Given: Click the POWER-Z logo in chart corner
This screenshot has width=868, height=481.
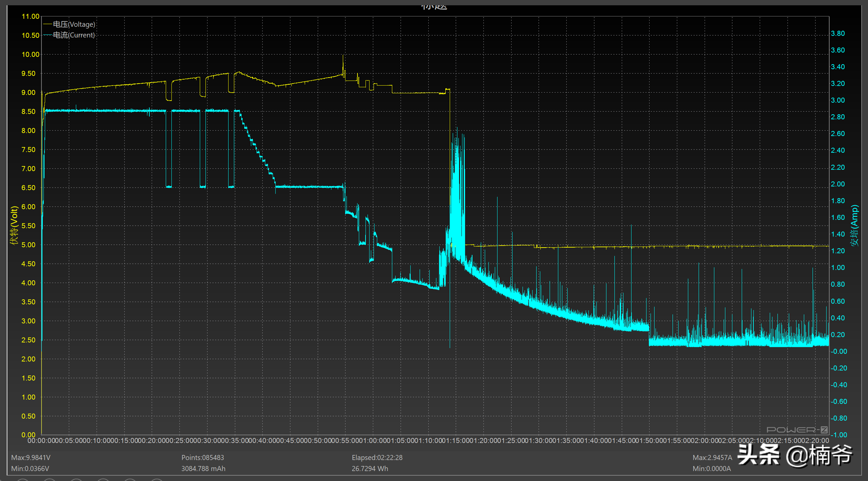Looking at the screenshot, I should (x=797, y=430).
